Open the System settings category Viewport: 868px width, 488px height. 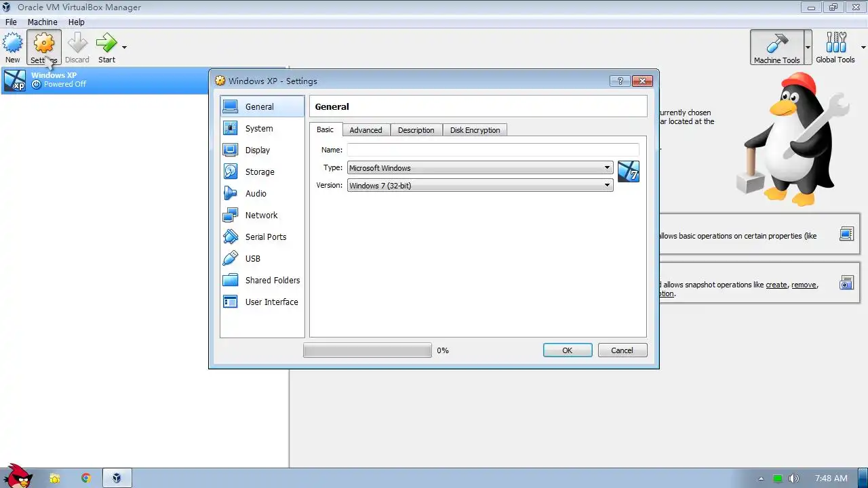(x=262, y=128)
